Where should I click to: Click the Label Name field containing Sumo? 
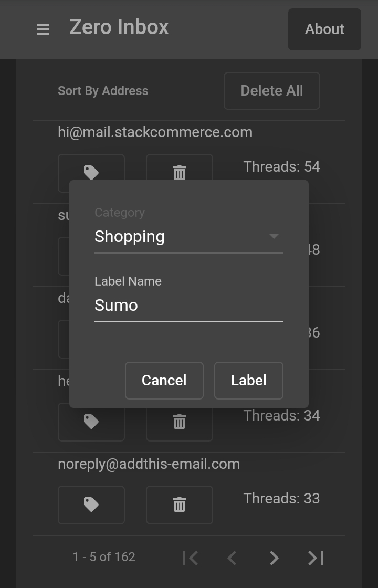pyautogui.click(x=188, y=306)
